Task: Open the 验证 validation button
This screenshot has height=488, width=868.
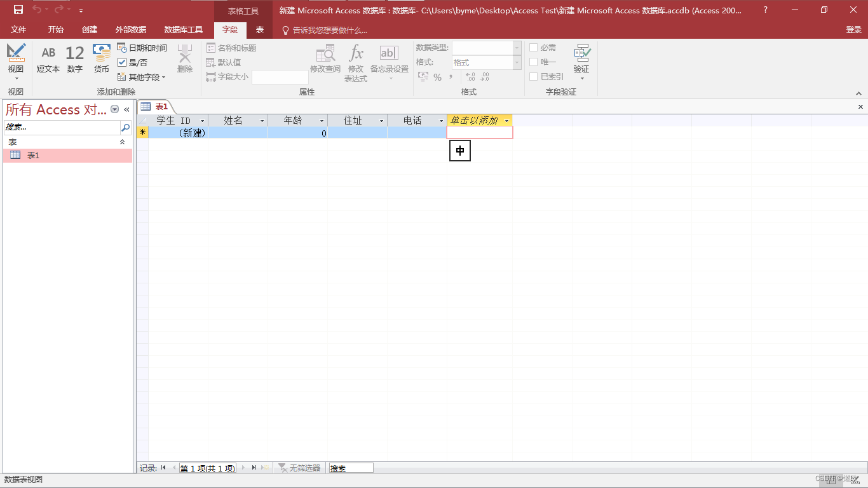Action: point(581,62)
